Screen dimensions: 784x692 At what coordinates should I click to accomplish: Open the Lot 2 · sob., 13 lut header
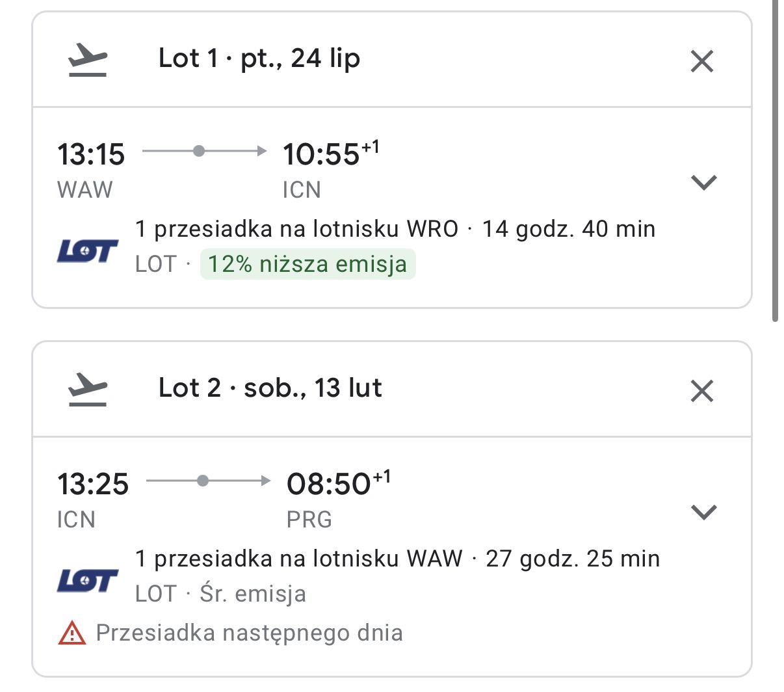click(270, 388)
